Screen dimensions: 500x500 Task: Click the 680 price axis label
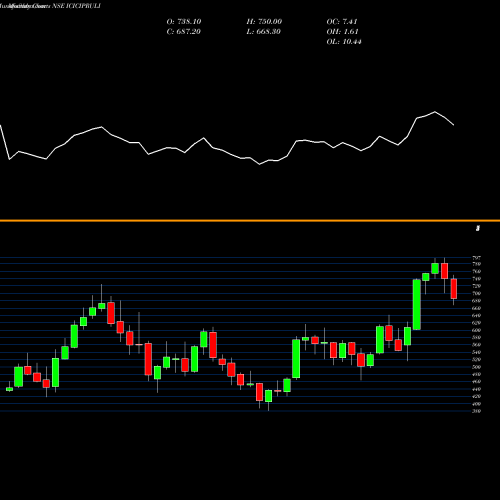[x=476, y=301]
